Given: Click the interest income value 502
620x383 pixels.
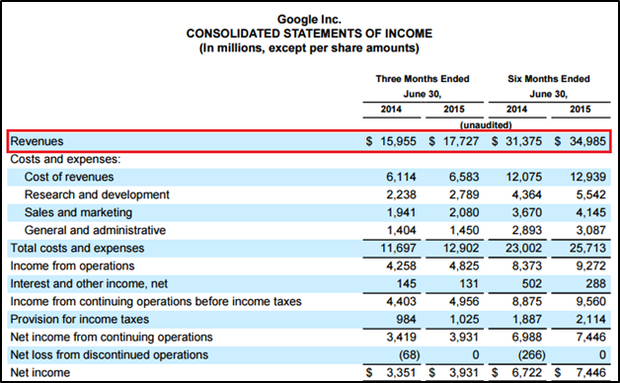Looking at the screenshot, I should click(x=532, y=283).
